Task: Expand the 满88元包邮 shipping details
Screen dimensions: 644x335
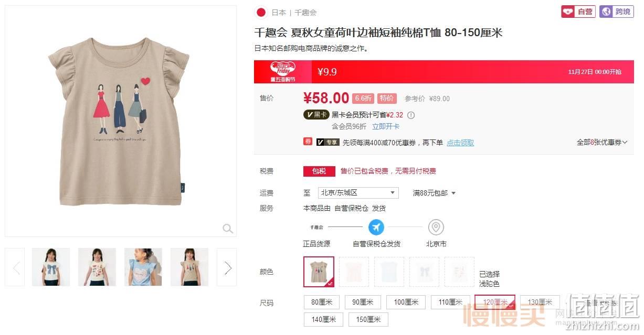Action: pos(434,193)
